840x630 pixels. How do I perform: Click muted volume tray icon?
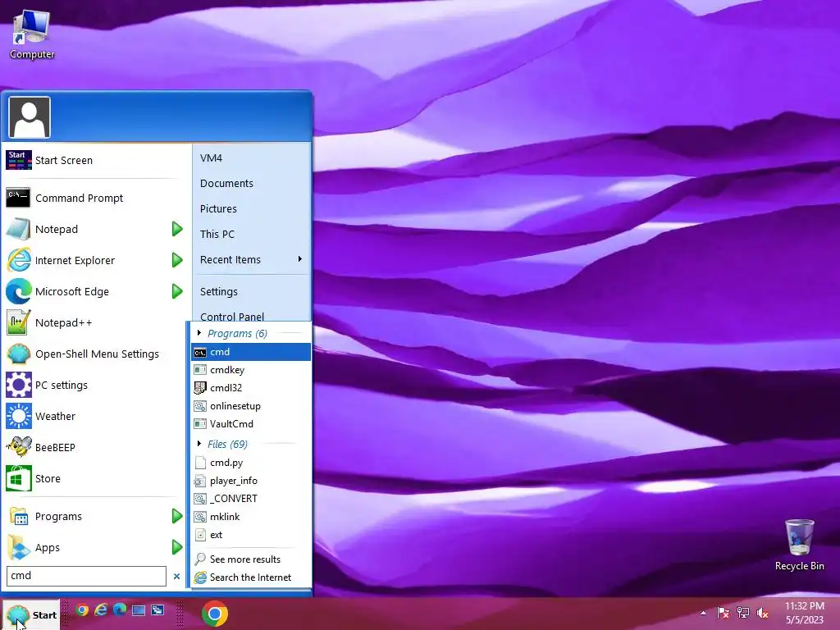tap(762, 613)
